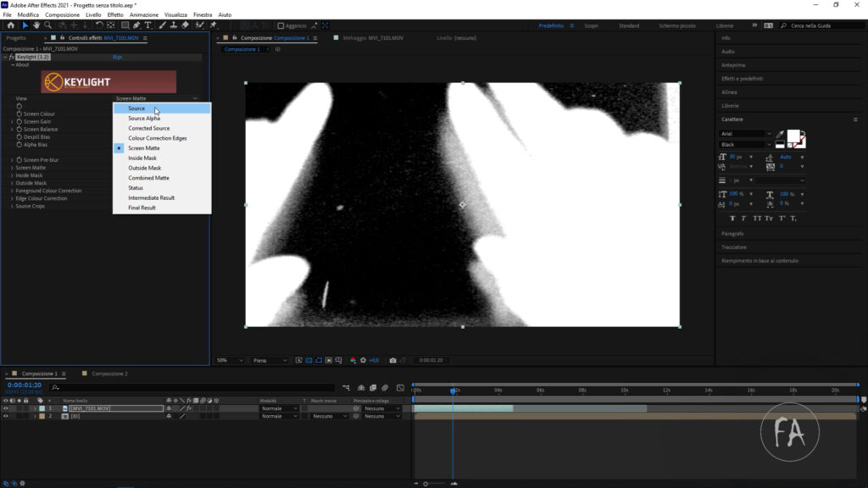
Task: Pick the Type text tool
Action: coord(148,25)
